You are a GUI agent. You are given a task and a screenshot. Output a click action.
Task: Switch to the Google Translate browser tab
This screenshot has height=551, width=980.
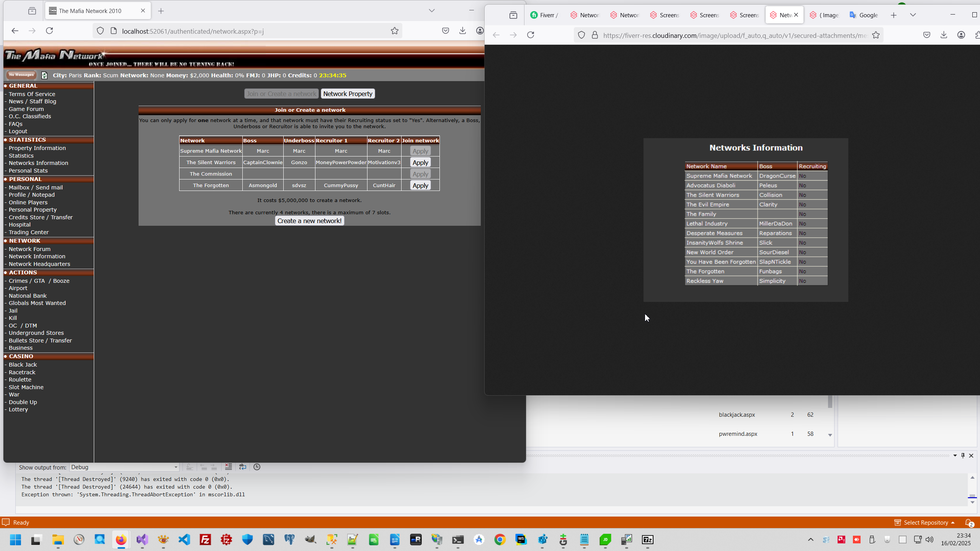(x=864, y=15)
